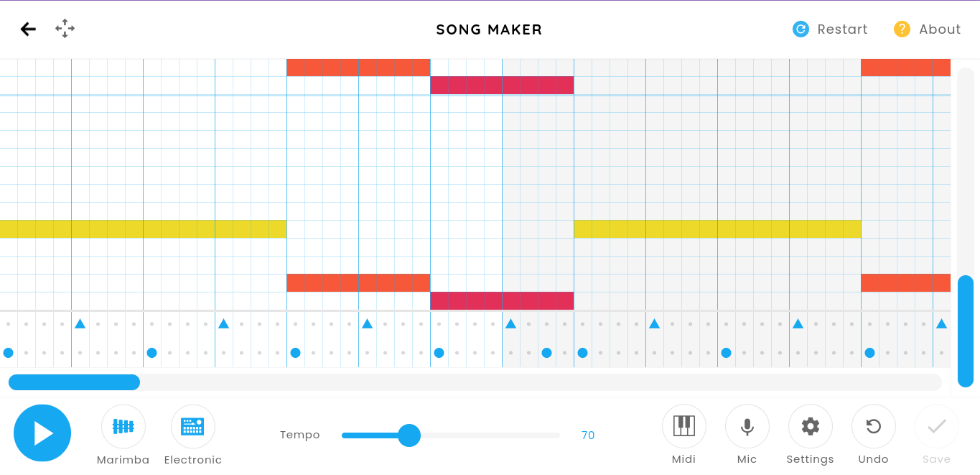Click the four-way move arrows icon
This screenshot has height=475, width=980.
pyautogui.click(x=65, y=29)
